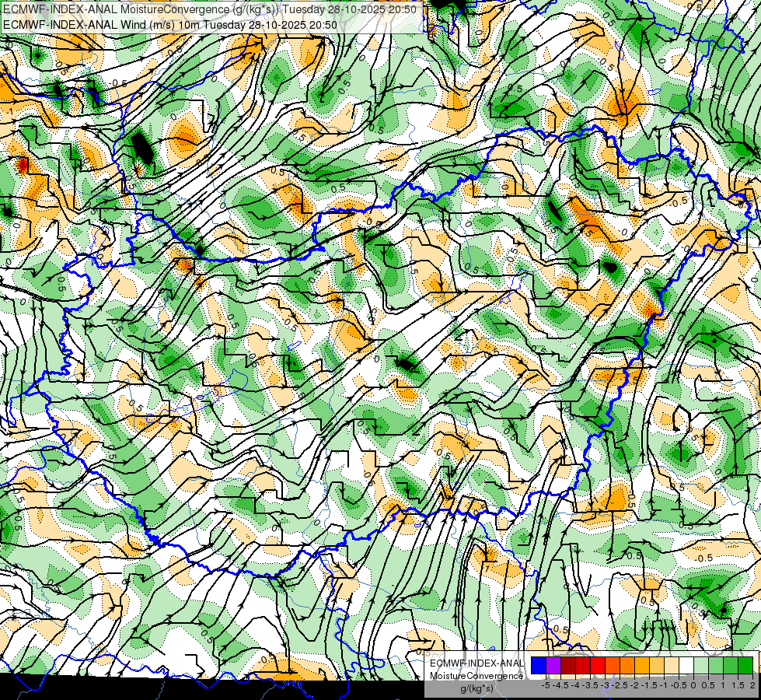
Task: Pick the light green swatch between 0.5 and 1
Action: pos(717,666)
